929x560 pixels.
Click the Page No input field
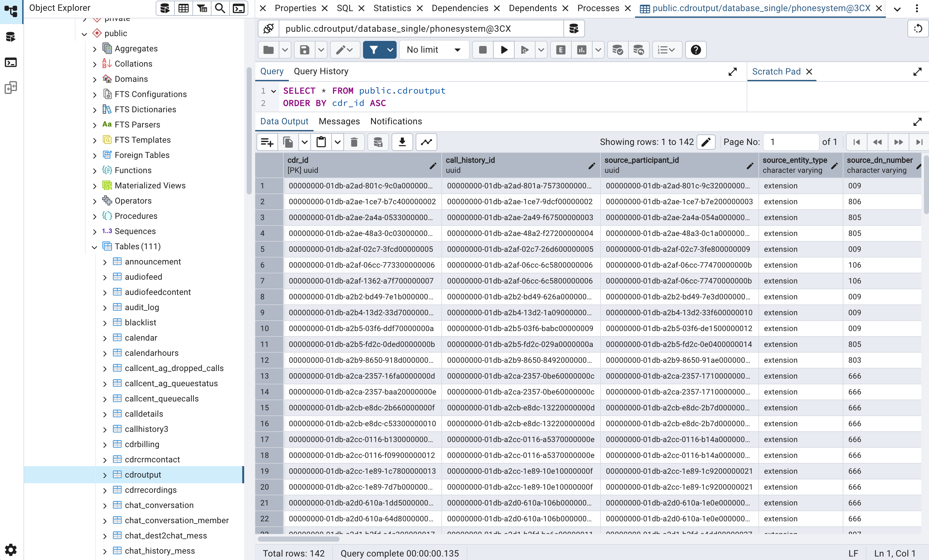791,142
